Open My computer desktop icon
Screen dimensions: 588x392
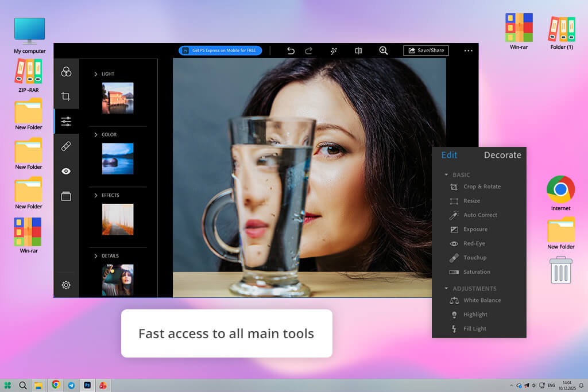[x=30, y=35]
